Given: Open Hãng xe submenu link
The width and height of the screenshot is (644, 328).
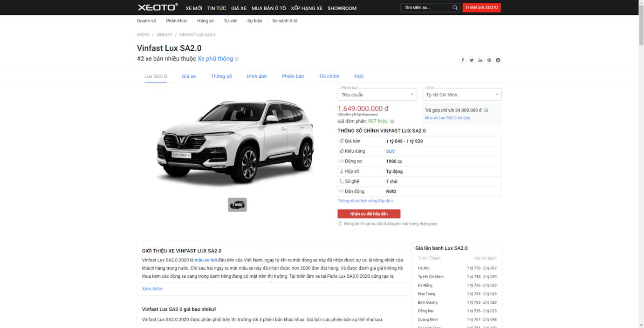Looking at the screenshot, I should (206, 21).
